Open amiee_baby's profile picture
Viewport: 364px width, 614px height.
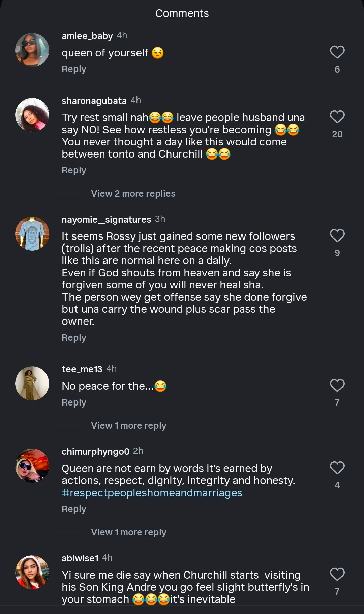[x=32, y=50]
